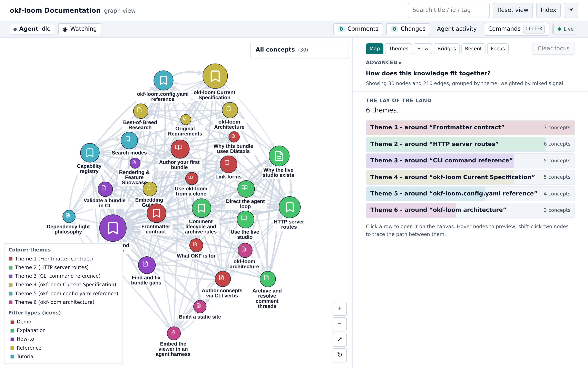Open Agent activity

click(457, 29)
